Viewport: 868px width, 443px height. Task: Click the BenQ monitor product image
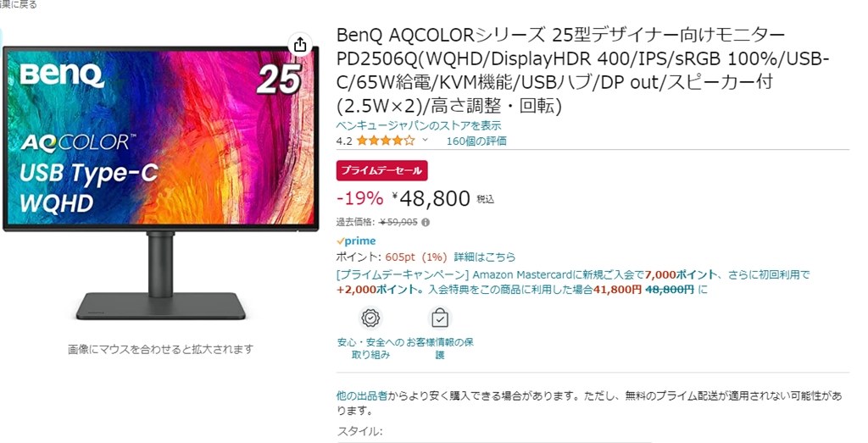pos(160,184)
